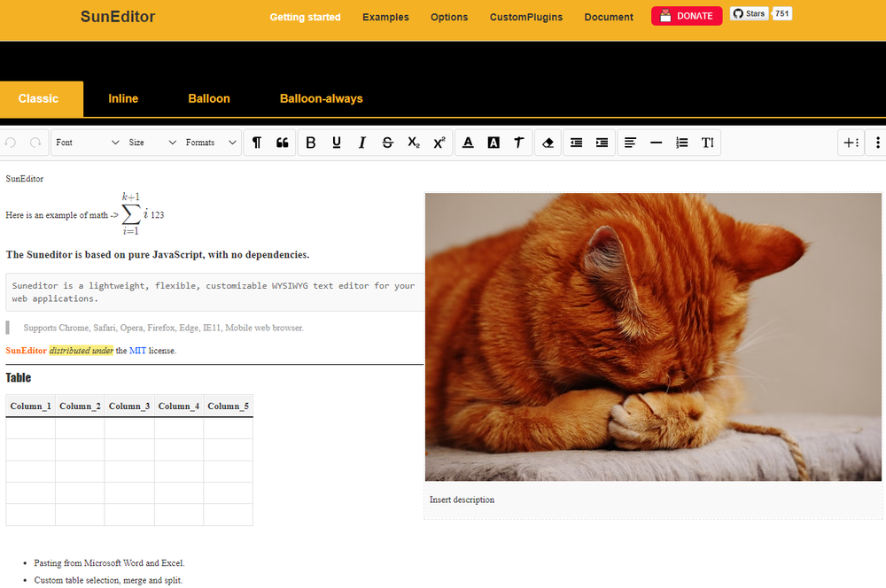Toggle Underline formatting
This screenshot has height=588, width=886.
point(337,143)
